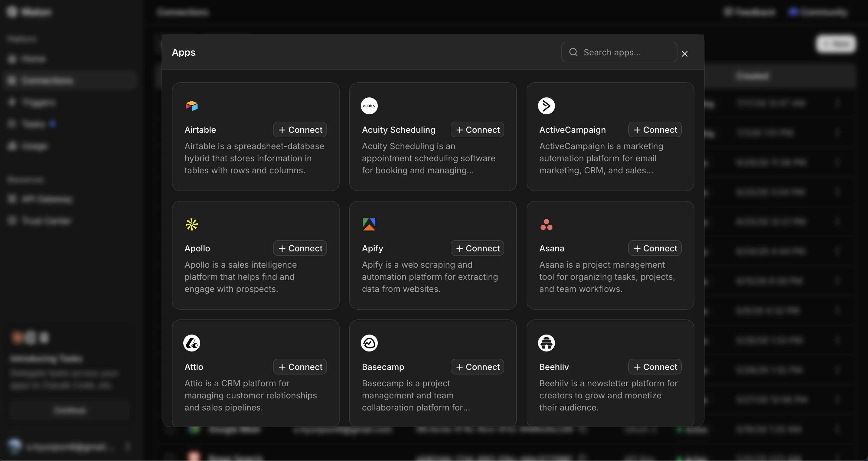Click the Airtable app name
The height and width of the screenshot is (461, 868).
pyautogui.click(x=200, y=130)
